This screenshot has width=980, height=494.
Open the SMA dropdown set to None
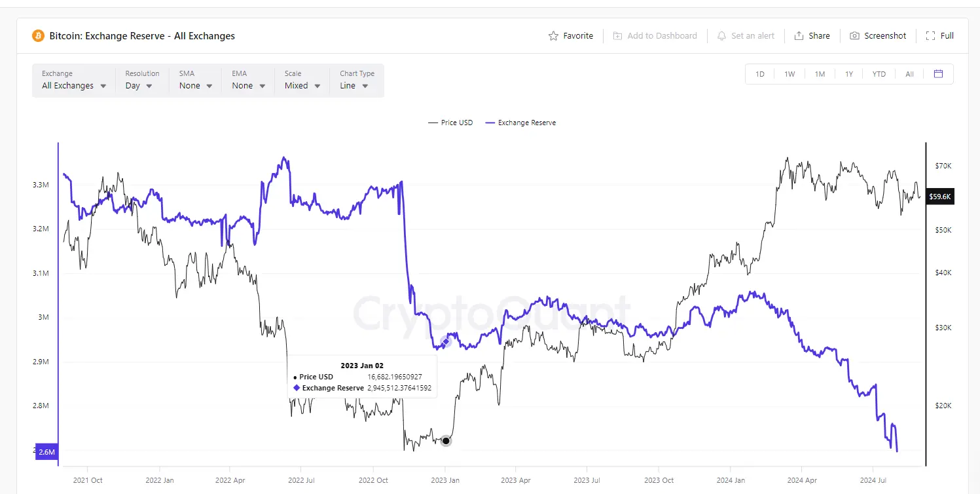(194, 85)
